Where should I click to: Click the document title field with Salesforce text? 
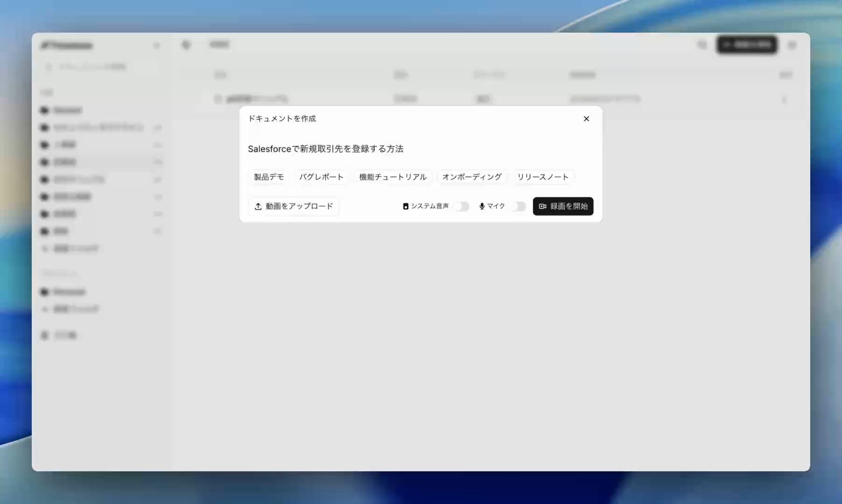coord(421,149)
